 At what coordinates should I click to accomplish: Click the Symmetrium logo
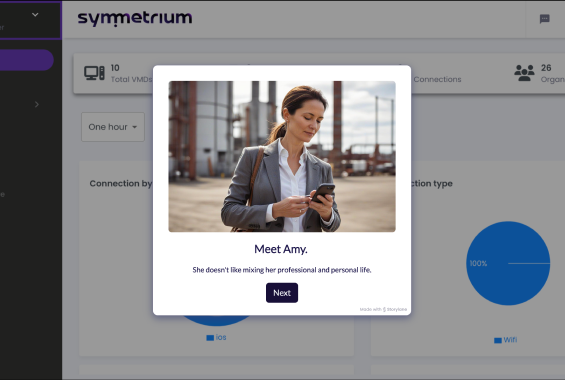135,19
